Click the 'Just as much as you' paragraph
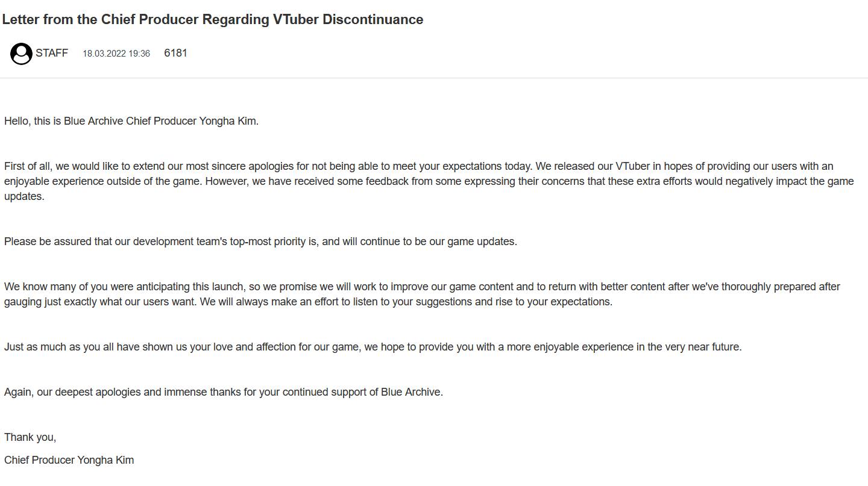This screenshot has height=486, width=868. (x=373, y=347)
